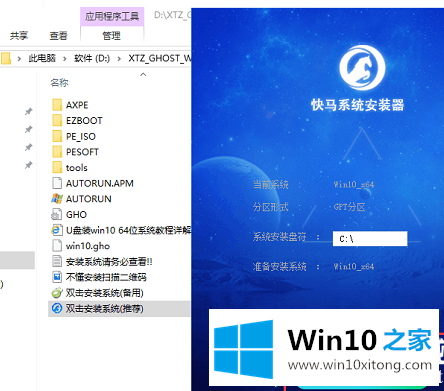
Task: Select the PE_ISO folder icon
Action: pos(57,136)
